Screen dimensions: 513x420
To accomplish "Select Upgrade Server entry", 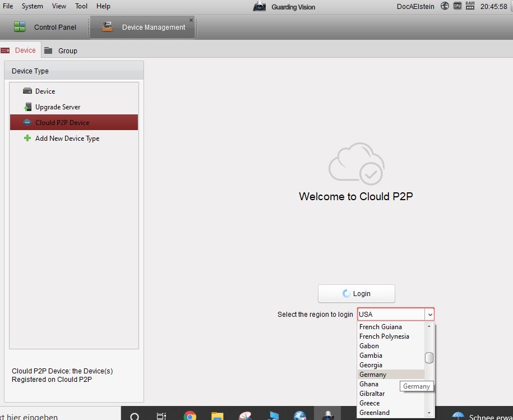I will (x=74, y=107).
